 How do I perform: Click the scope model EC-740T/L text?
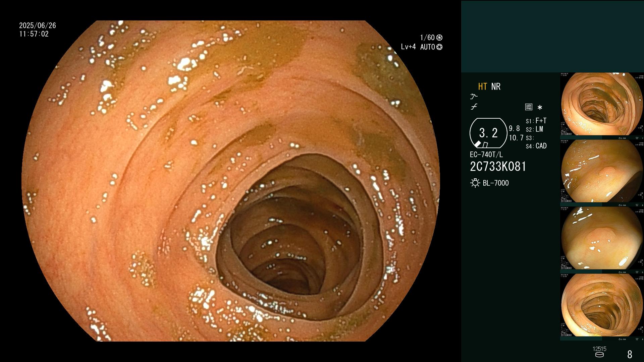486,155
